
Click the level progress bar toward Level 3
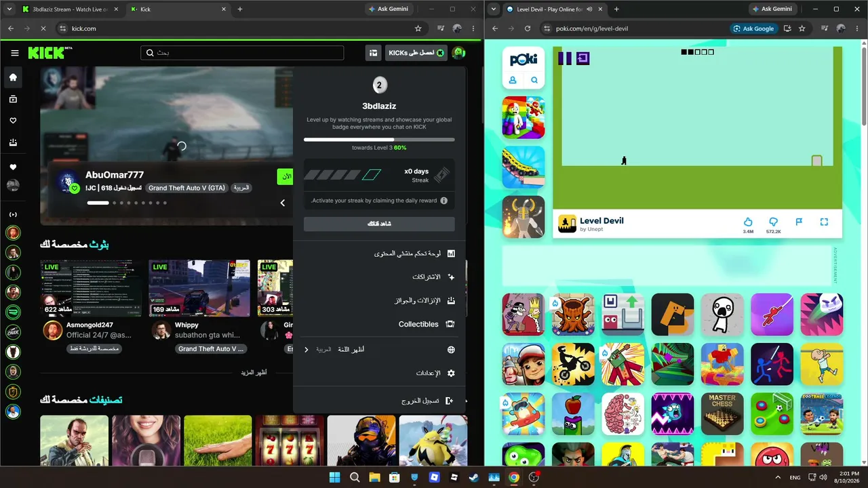[379, 140]
